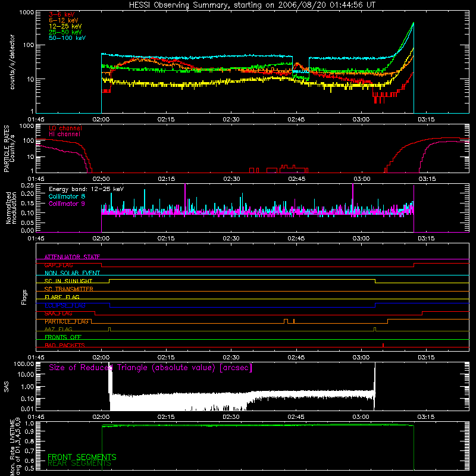This screenshot has height=476, width=476.
Task: Click the FRONTS_OFF flag label
Action: pyautogui.click(x=63, y=337)
